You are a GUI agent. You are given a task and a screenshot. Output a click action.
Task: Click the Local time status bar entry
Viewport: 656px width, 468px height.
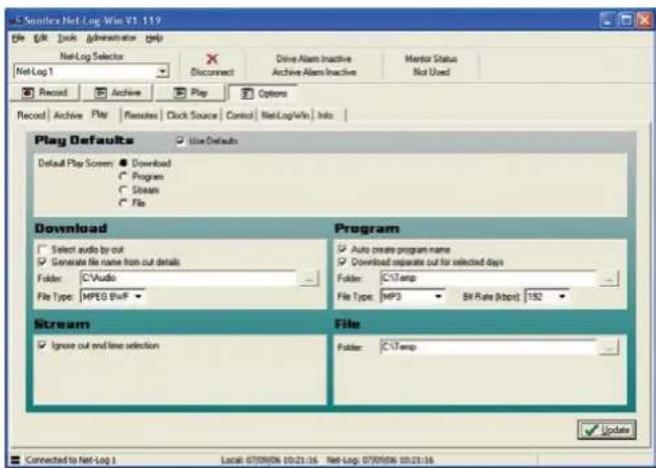(269, 460)
